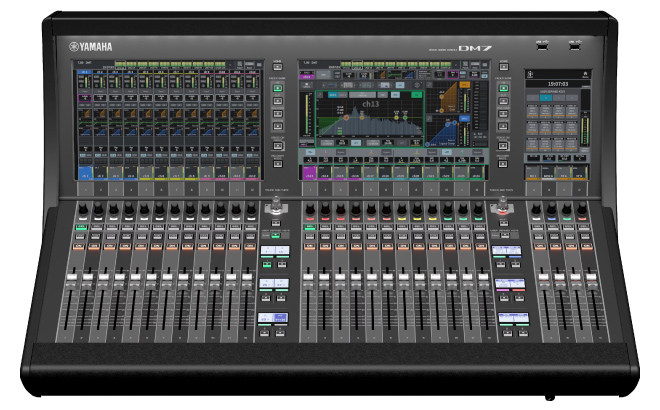The image size is (660, 410).
Task: Tap the ch13 label in the EQ graph
Action: tap(370, 104)
